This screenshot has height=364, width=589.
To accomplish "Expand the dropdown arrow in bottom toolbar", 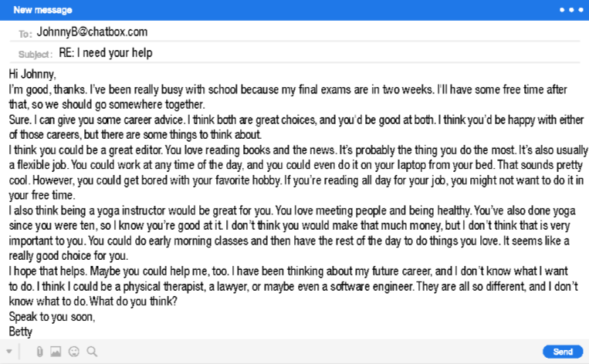I will [10, 352].
